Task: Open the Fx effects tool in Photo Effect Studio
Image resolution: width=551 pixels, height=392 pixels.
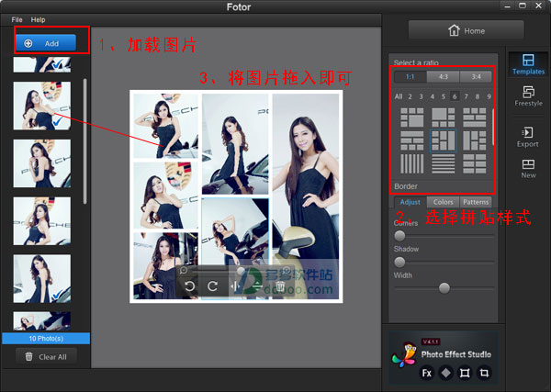Action: (427, 373)
